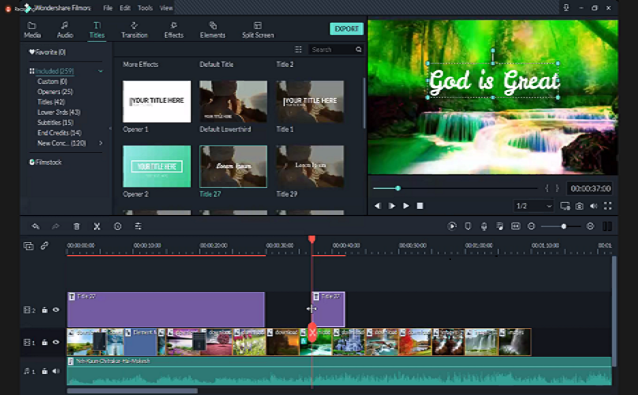Click the zoom to fit timeline icon
The height and width of the screenshot is (395, 638).
click(516, 226)
